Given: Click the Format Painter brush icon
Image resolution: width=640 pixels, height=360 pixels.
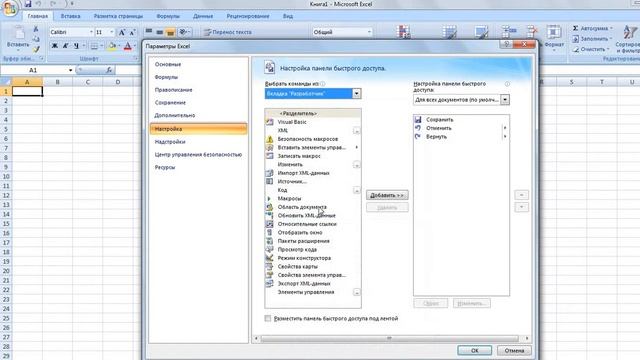Looking at the screenshot, I should [x=36, y=49].
